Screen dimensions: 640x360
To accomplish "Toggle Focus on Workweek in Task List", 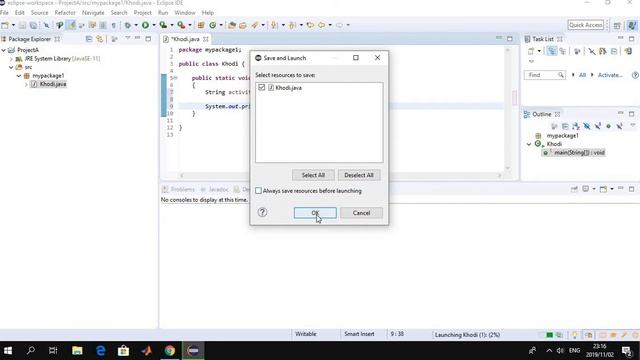I will (577, 51).
